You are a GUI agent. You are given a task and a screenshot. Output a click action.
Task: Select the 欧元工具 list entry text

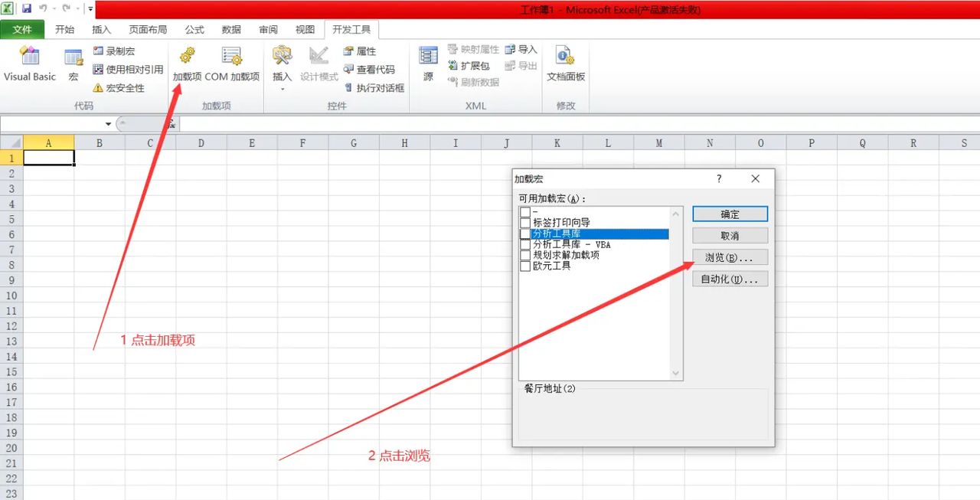pos(551,266)
